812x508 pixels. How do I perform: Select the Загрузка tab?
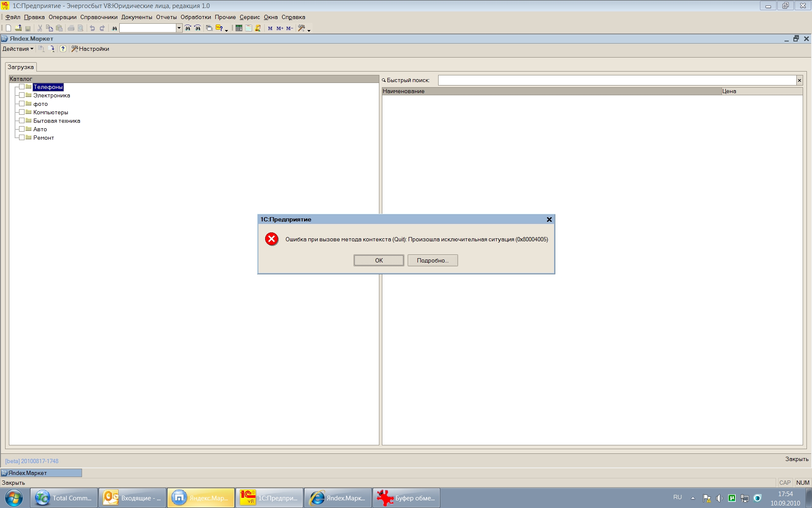click(21, 67)
